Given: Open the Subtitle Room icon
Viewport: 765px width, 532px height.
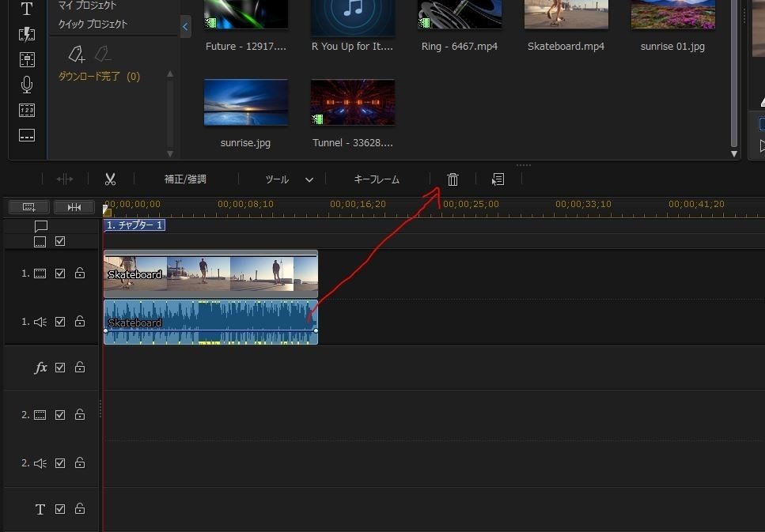Looking at the screenshot, I should (27, 135).
